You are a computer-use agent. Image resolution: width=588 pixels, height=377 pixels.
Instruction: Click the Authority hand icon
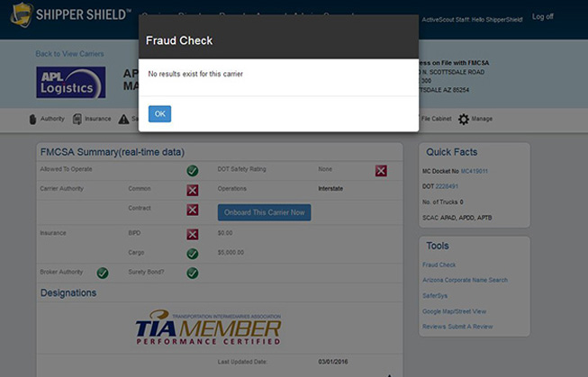(x=33, y=119)
